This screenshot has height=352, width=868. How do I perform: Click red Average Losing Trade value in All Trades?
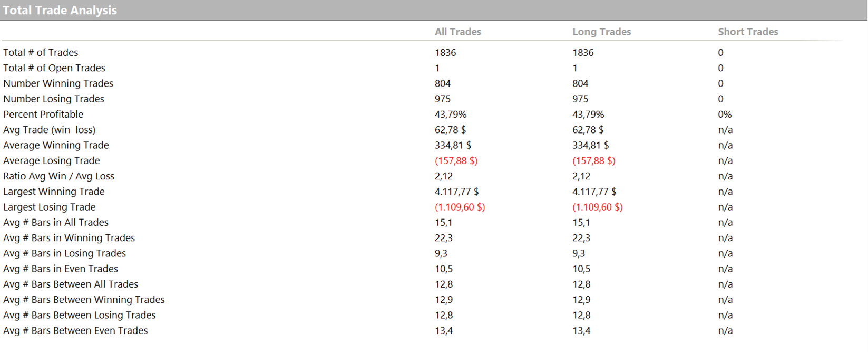456,161
